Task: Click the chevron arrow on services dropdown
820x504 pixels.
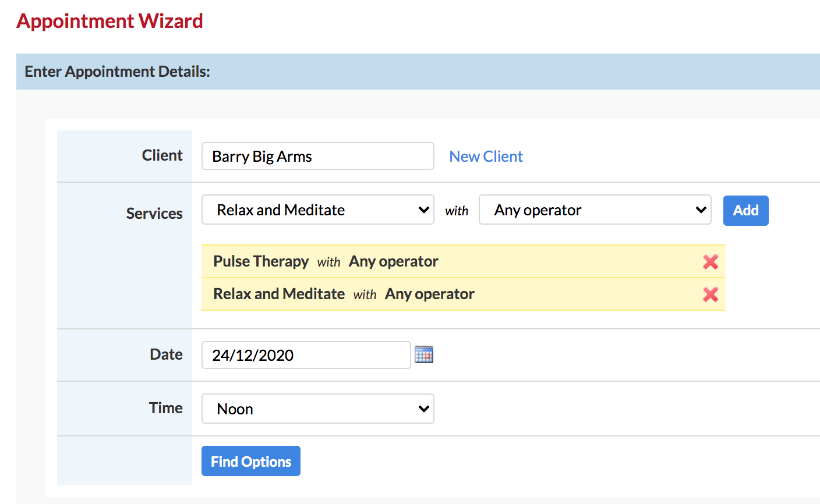Action: click(x=424, y=210)
